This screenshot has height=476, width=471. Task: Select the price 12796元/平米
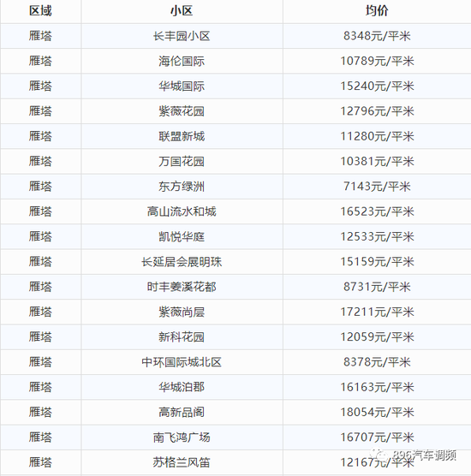(377, 111)
